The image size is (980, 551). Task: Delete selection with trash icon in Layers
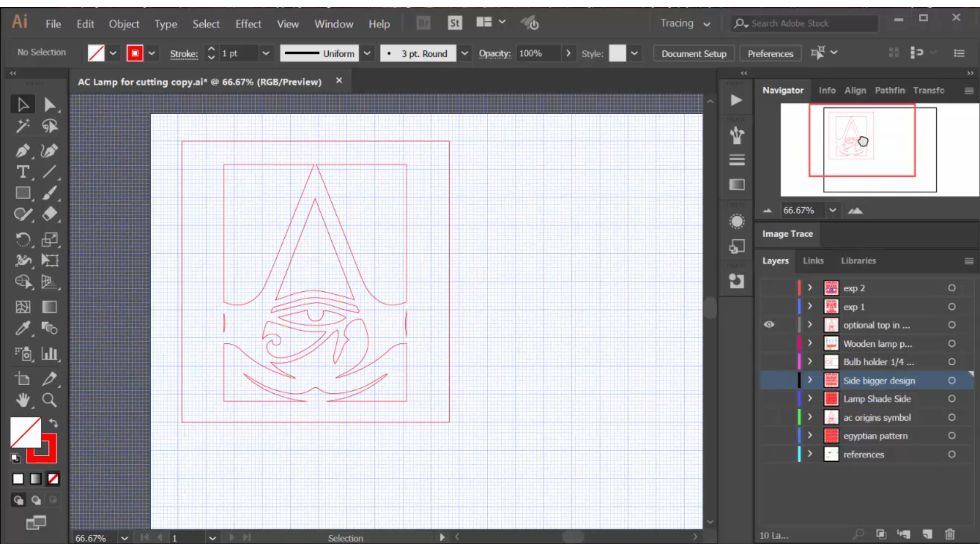949,534
